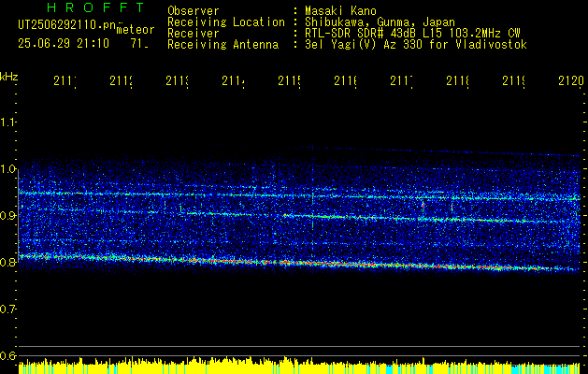Click the date stamp 25.06.29 21:10

click(64, 44)
